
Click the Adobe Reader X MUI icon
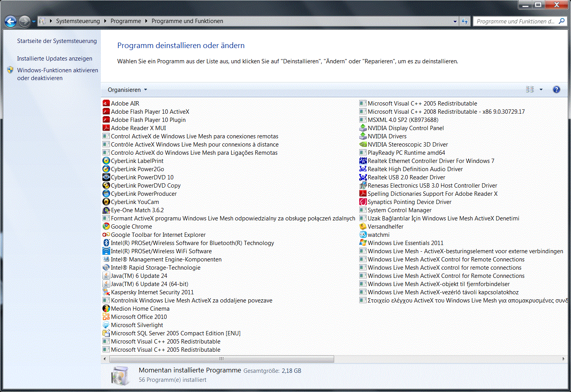[x=106, y=128]
